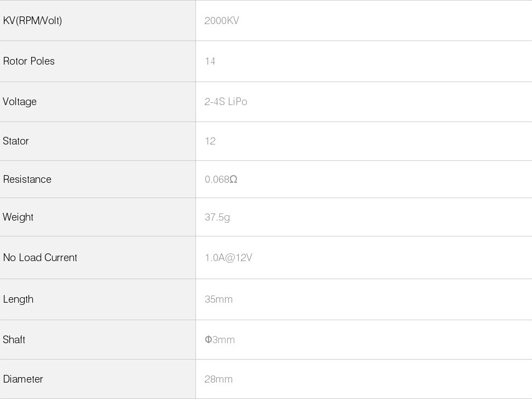Click the Rotor Poles label
Viewport: 532px width, 399px height.
click(29, 61)
